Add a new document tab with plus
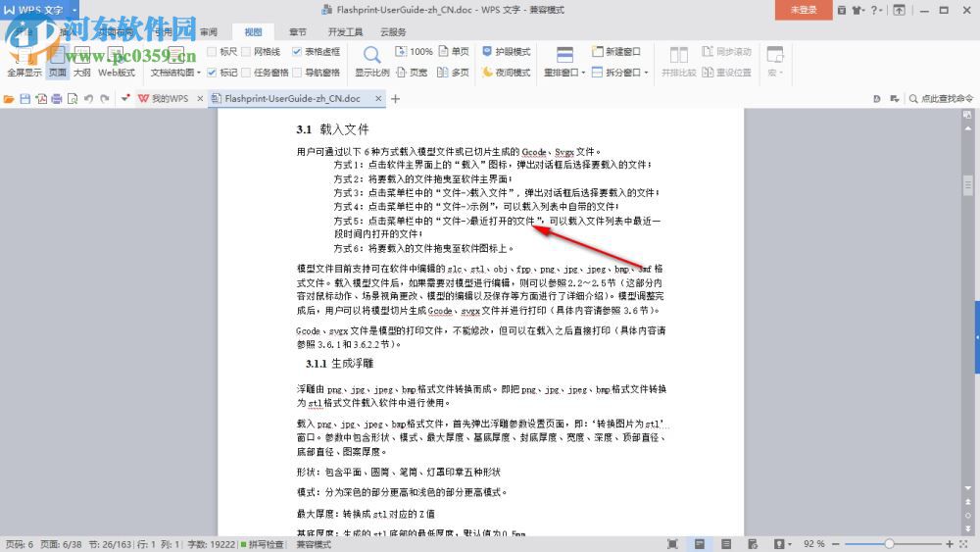The height and width of the screenshot is (552, 980). 395,99
